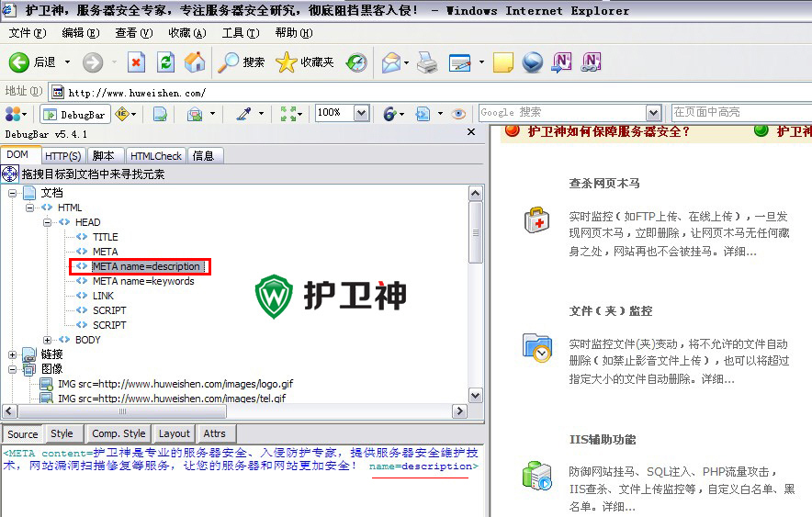
Task: Select IMG logo.gif entry in the tree
Action: tap(175, 384)
